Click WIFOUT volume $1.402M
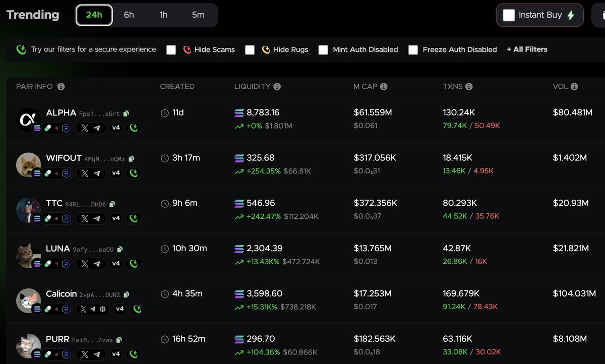This screenshot has height=364, width=605. click(570, 158)
